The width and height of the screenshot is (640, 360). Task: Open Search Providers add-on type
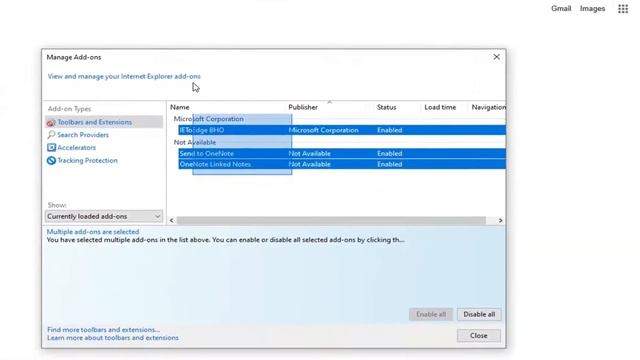tap(83, 135)
